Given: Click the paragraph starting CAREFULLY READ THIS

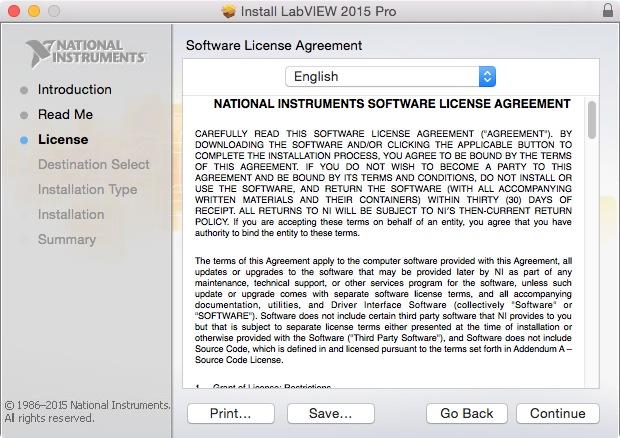Looking at the screenshot, I should [383, 183].
